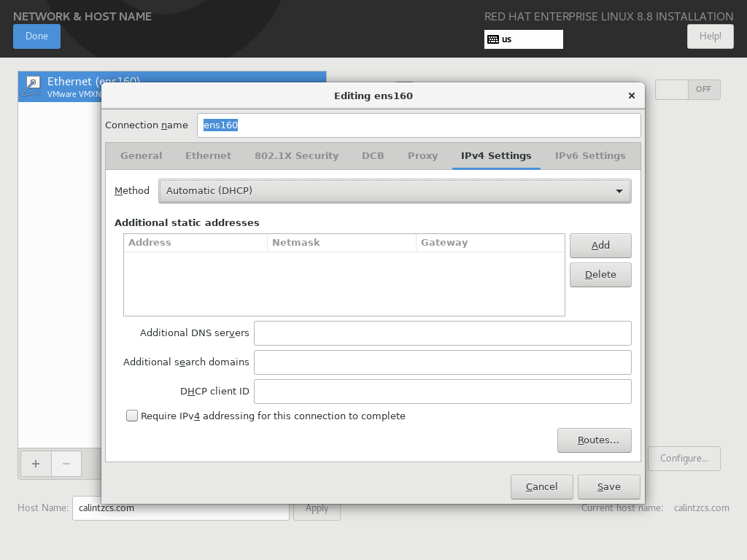Click the minus icon to remove a network interface
747x560 pixels.
pyautogui.click(x=66, y=464)
